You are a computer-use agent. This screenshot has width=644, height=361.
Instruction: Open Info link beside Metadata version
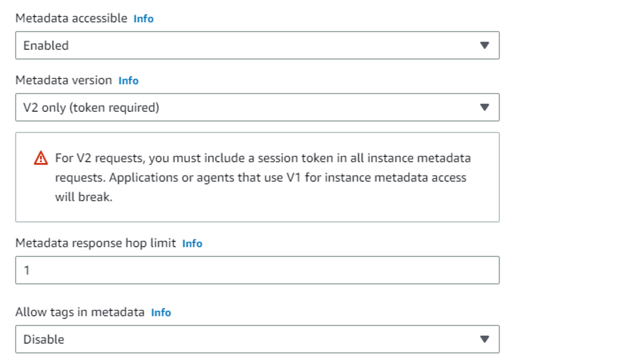(128, 81)
